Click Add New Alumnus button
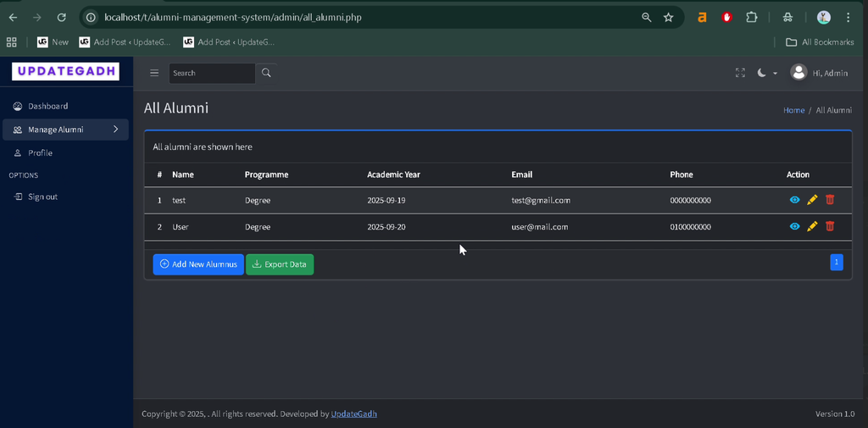 [x=198, y=264]
